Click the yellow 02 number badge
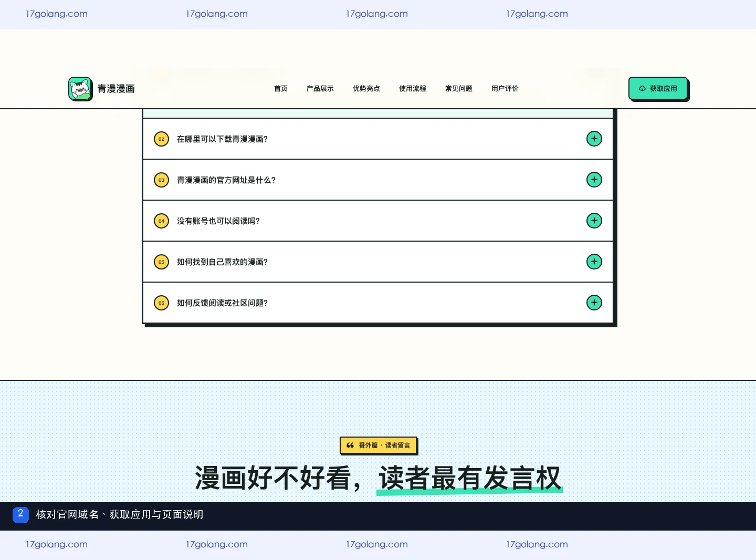 161,139
